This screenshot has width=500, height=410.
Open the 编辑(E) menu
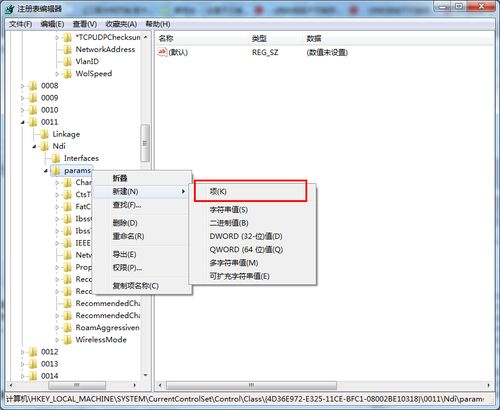pos(52,24)
